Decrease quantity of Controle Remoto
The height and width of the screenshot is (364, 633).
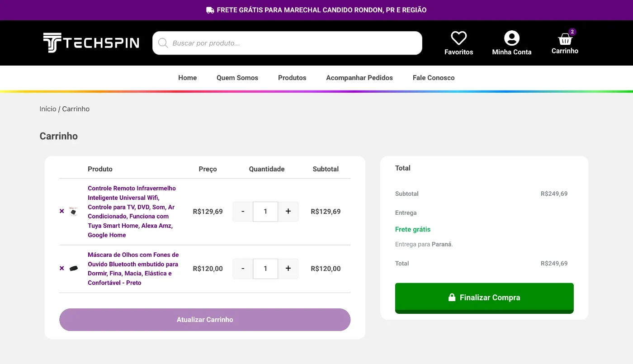pos(243,212)
